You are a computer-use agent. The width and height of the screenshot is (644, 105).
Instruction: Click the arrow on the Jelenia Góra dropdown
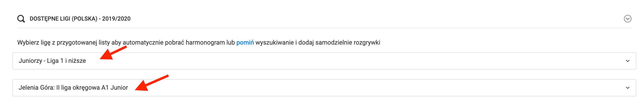coord(627,88)
